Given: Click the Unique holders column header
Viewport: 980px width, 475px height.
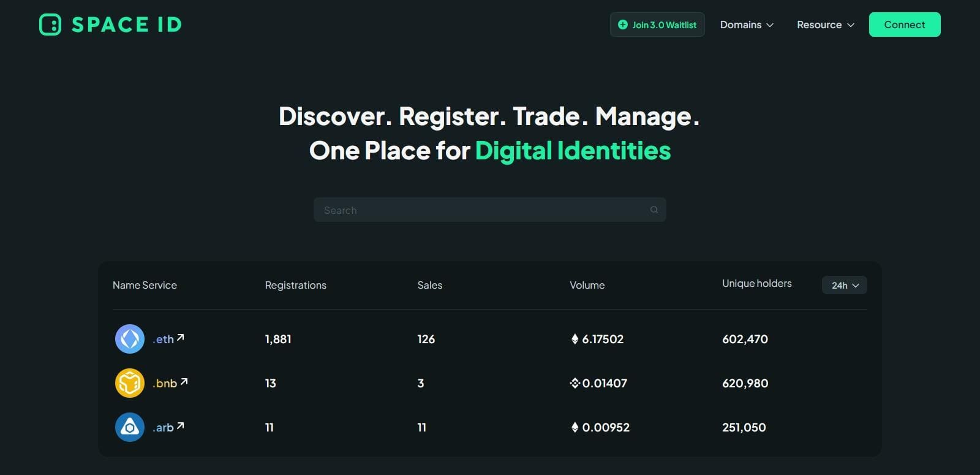Looking at the screenshot, I should point(756,283).
